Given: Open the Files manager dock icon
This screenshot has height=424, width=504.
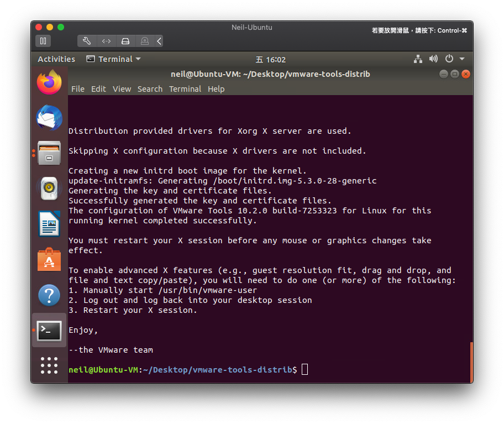Looking at the screenshot, I should click(49, 153).
